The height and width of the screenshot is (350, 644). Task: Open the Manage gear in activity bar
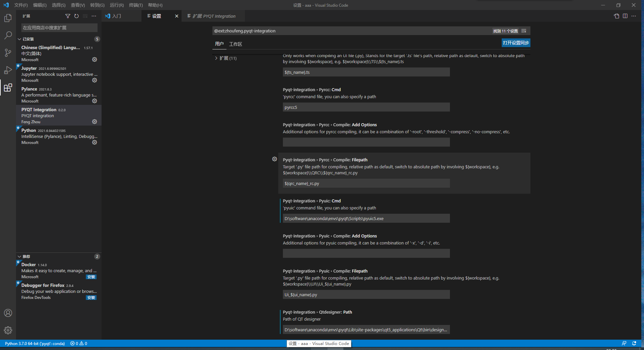(8, 330)
